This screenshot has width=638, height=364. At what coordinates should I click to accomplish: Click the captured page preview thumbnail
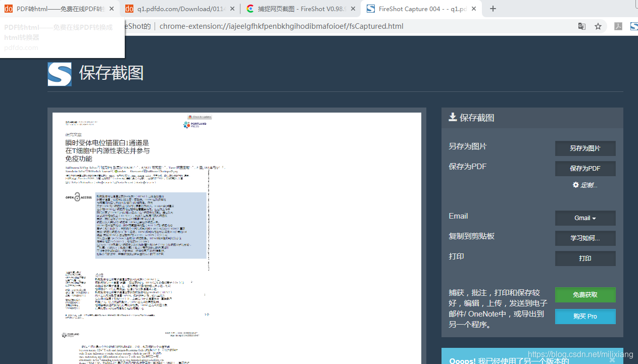tap(237, 238)
